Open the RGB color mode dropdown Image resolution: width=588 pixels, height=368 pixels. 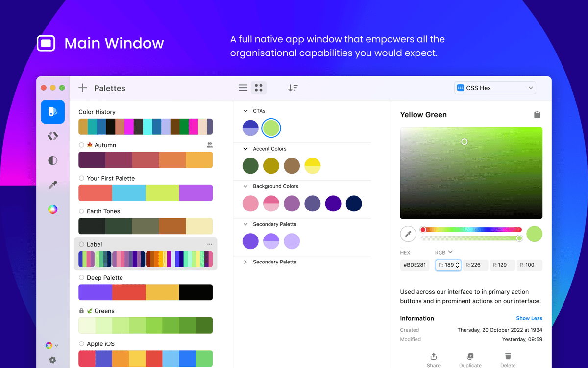(444, 252)
